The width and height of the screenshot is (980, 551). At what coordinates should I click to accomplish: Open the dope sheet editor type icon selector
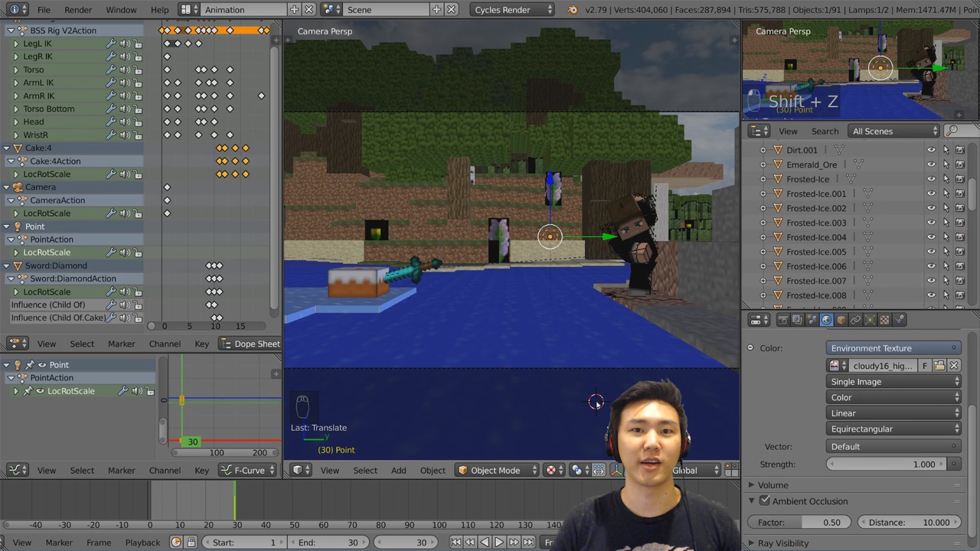coord(18,344)
